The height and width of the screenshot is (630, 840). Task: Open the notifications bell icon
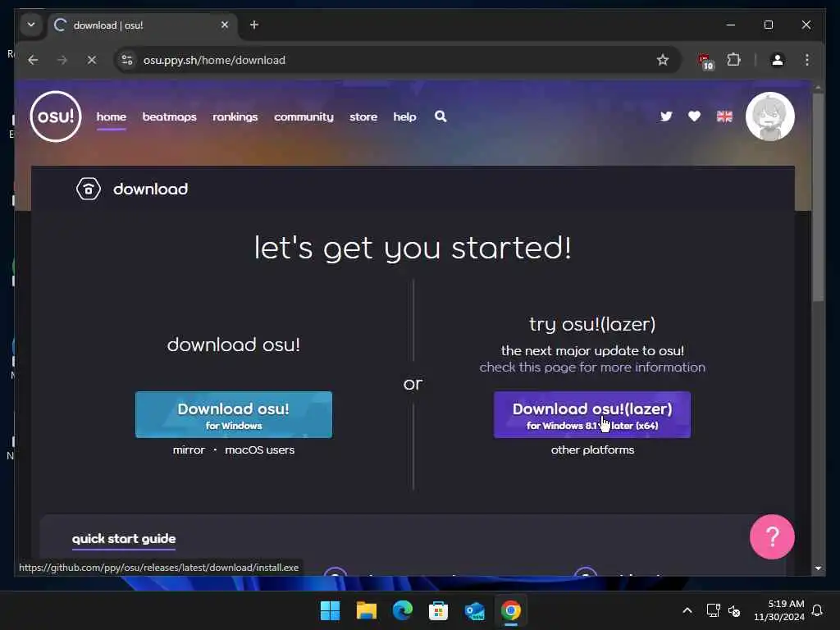817,610
